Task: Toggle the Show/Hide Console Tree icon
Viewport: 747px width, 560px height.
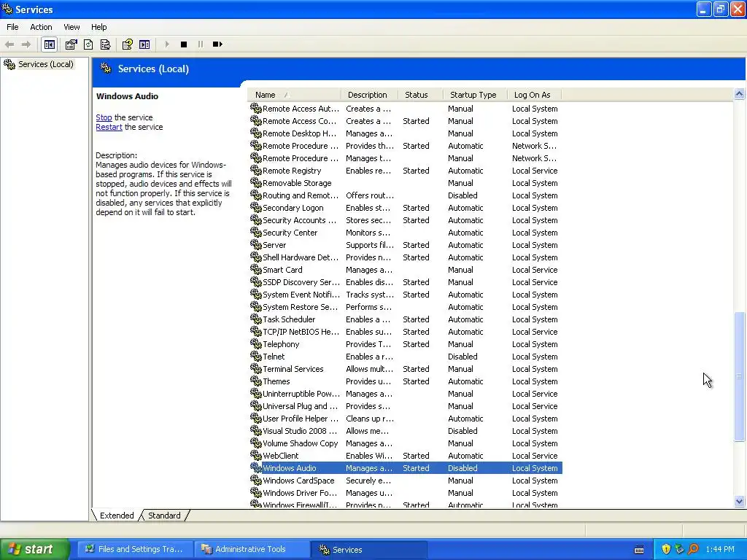Action: point(49,44)
